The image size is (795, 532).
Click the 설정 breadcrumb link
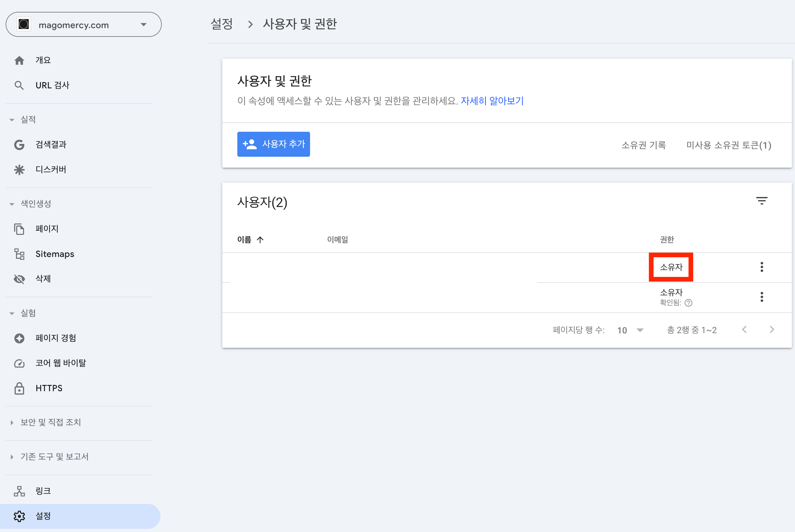coord(222,24)
